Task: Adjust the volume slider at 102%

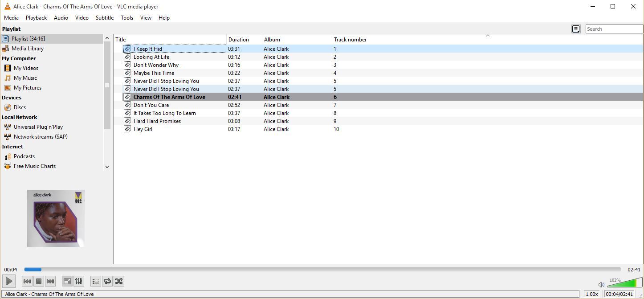Action: [x=624, y=283]
